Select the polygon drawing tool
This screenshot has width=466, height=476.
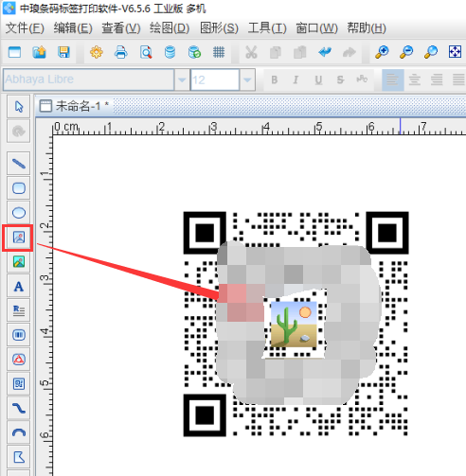point(19,457)
